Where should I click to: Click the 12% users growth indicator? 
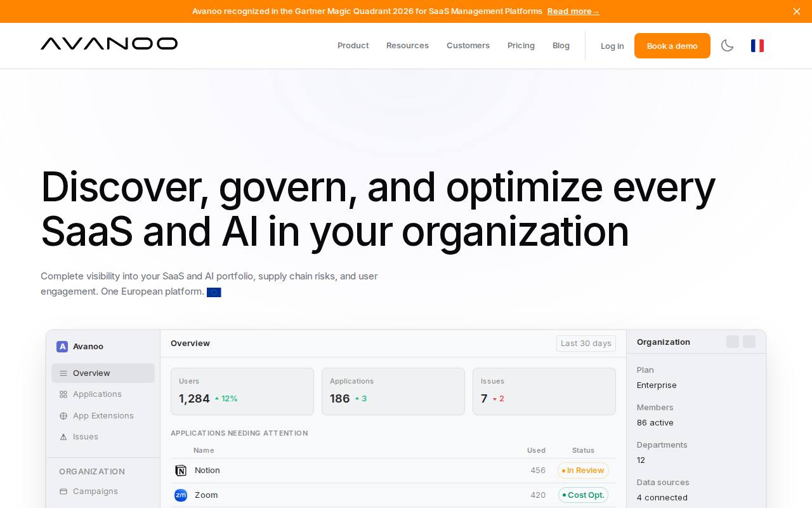point(226,399)
